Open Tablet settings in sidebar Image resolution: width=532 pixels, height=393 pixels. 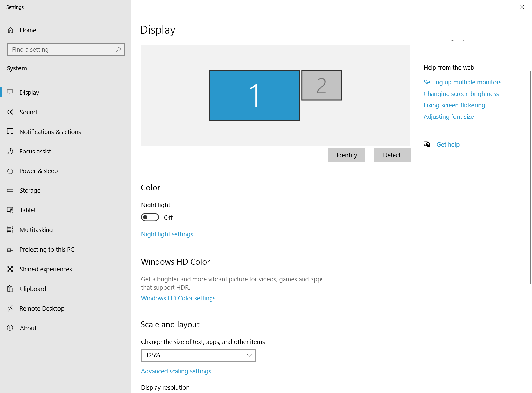28,210
